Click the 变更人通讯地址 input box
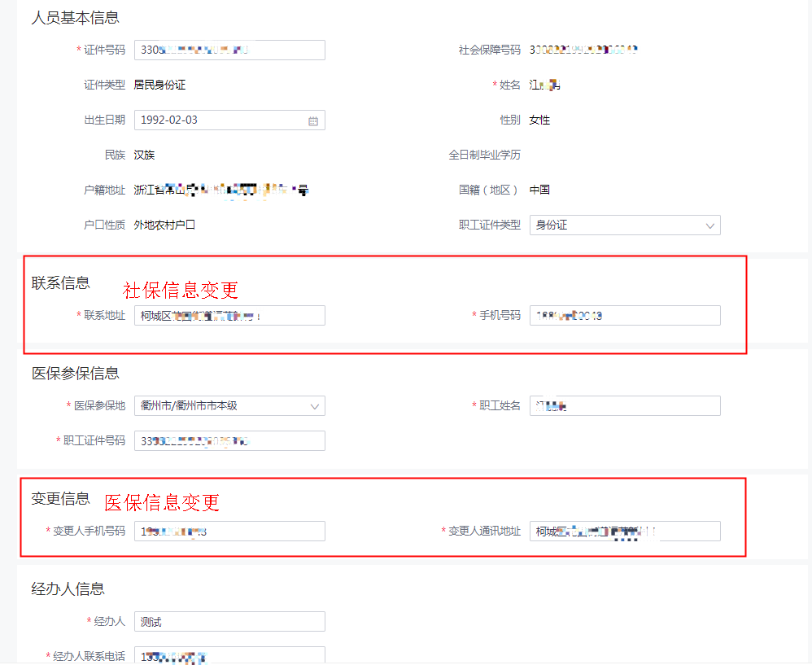812x665 pixels. coord(625,532)
